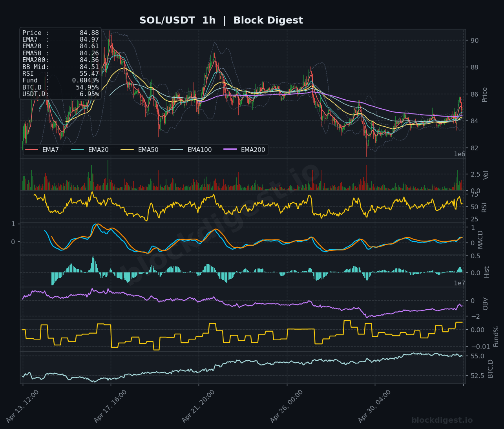Click the 88 tick on the price axis
This screenshot has height=429, width=504.
pyautogui.click(x=475, y=67)
